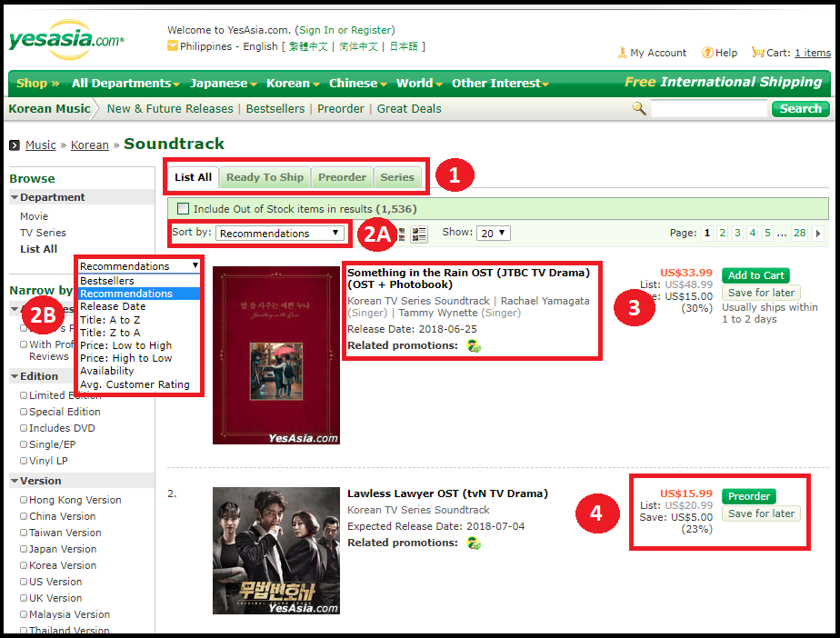
Task: Check the Single/EP filter
Action: coord(24,444)
